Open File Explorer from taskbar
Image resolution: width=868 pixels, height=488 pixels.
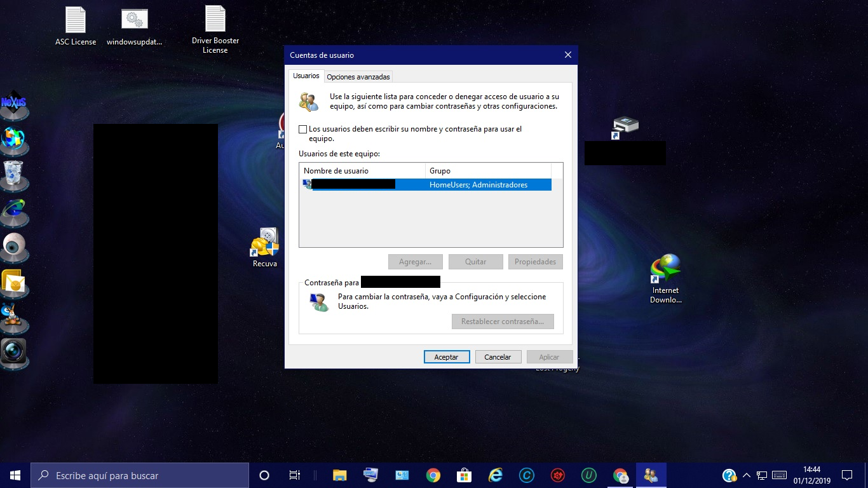pyautogui.click(x=340, y=475)
